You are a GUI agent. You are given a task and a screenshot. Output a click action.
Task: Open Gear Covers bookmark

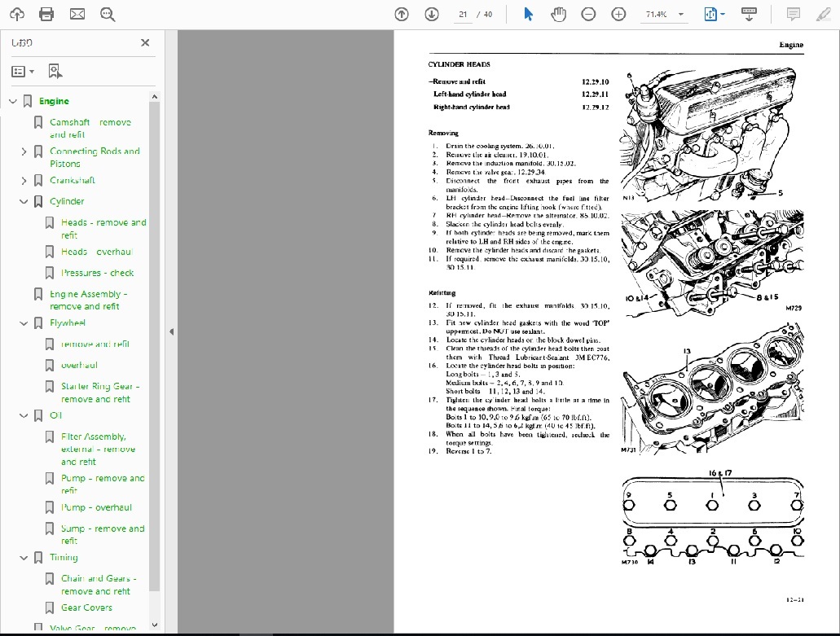(x=87, y=607)
